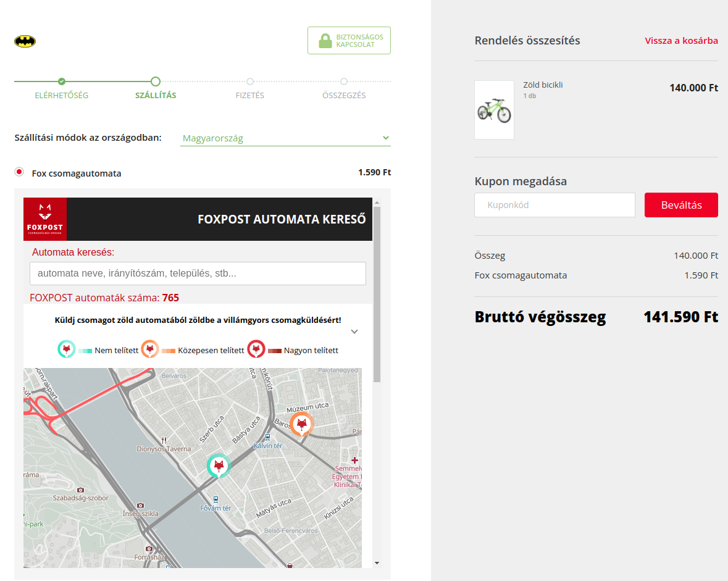Viewport: 728px width, 581px height.
Task: Click the Kálvin tér metro station icon
Action: point(267,437)
